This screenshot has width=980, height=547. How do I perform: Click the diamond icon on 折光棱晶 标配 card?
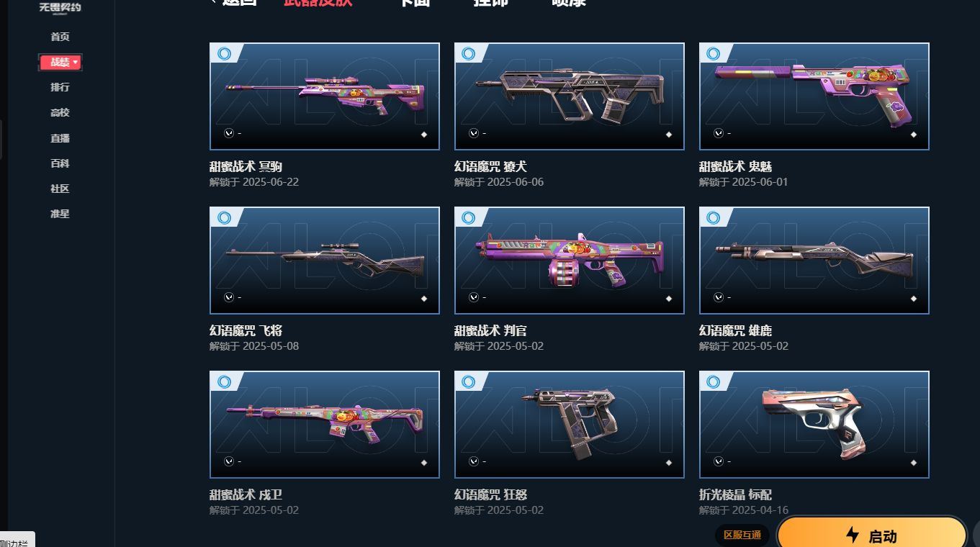tap(914, 462)
